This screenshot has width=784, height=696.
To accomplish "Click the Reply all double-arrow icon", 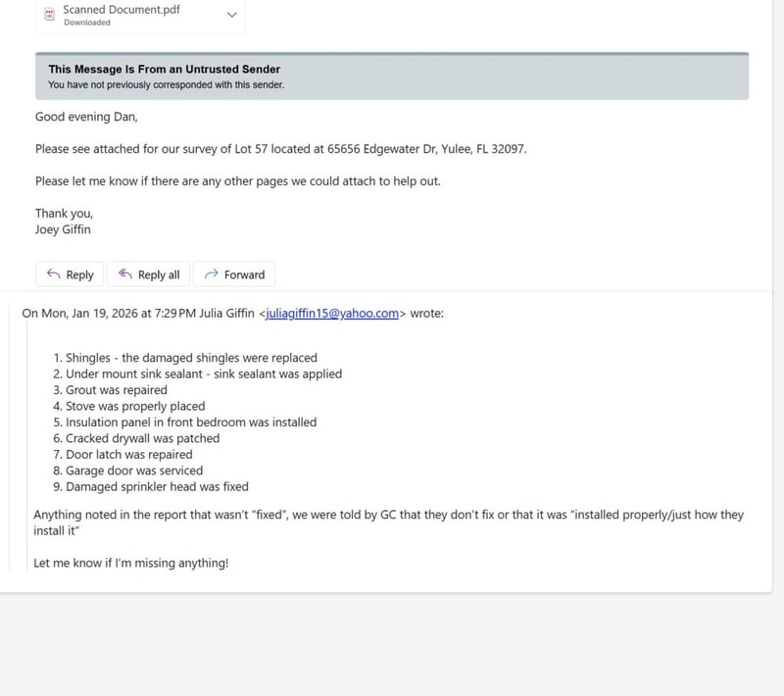I will click(x=124, y=274).
